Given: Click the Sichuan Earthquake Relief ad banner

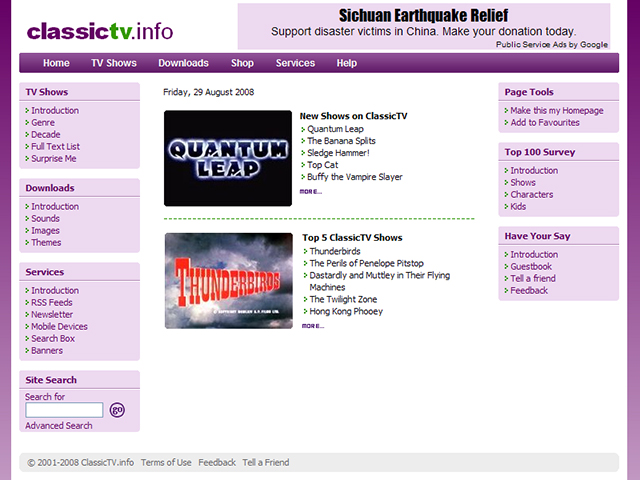Looking at the screenshot, I should click(x=424, y=26).
